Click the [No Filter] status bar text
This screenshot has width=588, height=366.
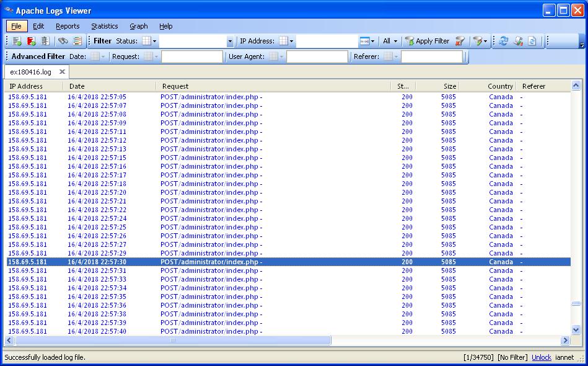(512, 357)
